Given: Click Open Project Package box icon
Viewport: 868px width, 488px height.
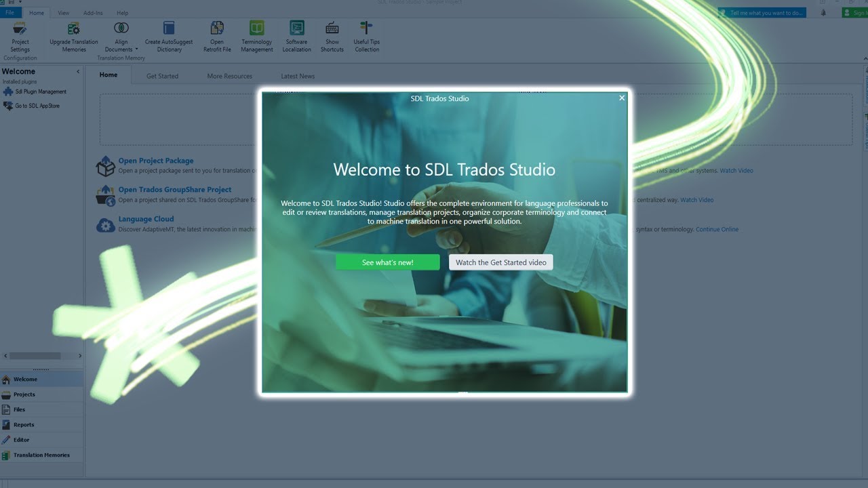Looking at the screenshot, I should pyautogui.click(x=105, y=165).
